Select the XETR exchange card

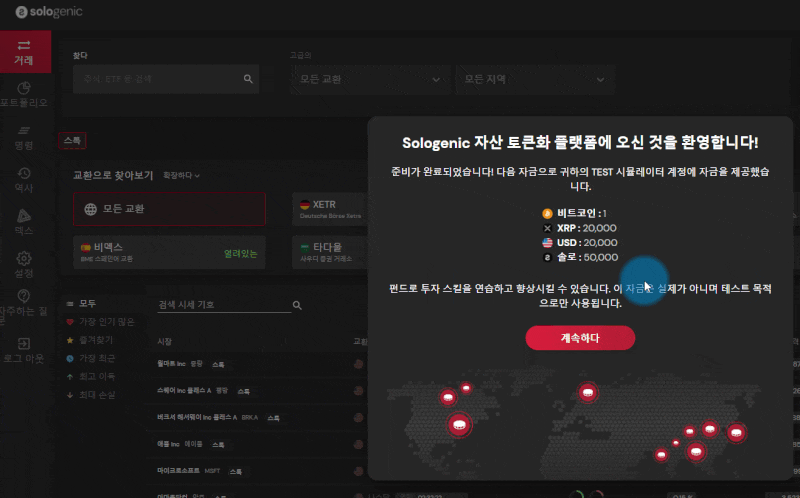[330, 209]
